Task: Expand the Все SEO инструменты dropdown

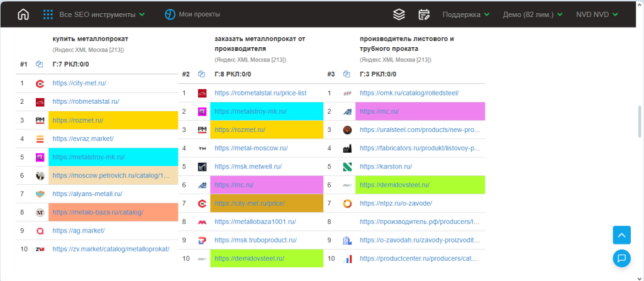Action: pos(94,14)
